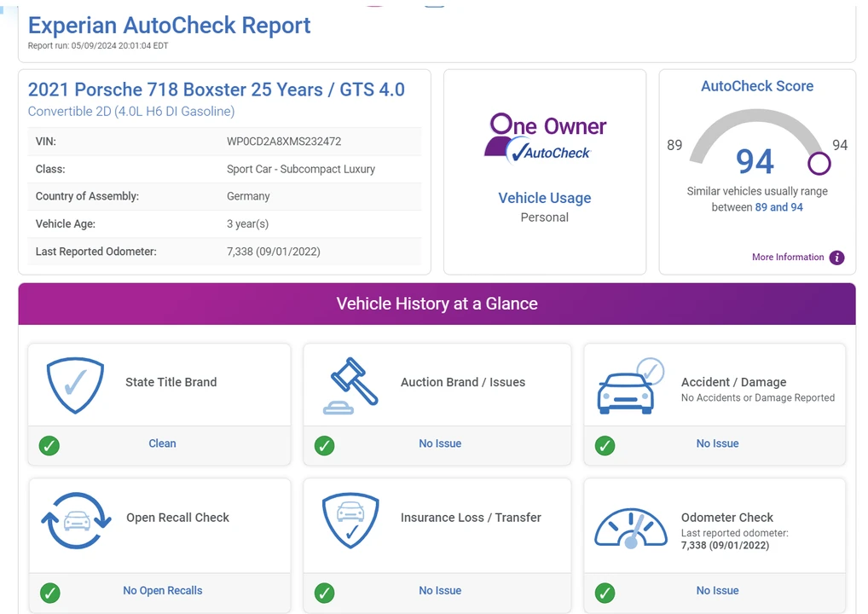The image size is (868, 614).
Task: Click No Issue under Accident / Damage
Action: click(717, 443)
